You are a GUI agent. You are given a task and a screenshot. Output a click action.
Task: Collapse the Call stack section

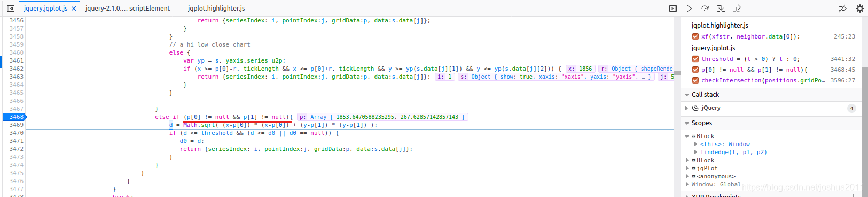click(687, 95)
